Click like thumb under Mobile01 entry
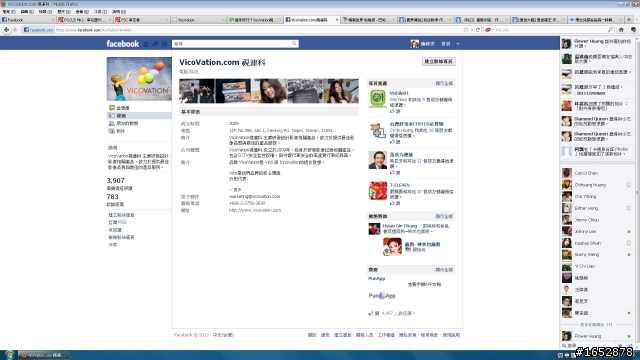The width and height of the screenshot is (640, 360). coord(393,111)
